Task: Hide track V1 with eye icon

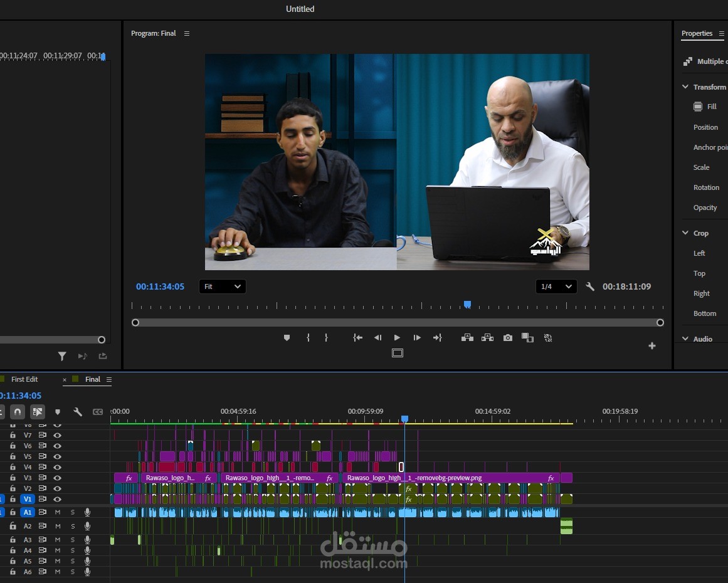Action: coord(57,500)
